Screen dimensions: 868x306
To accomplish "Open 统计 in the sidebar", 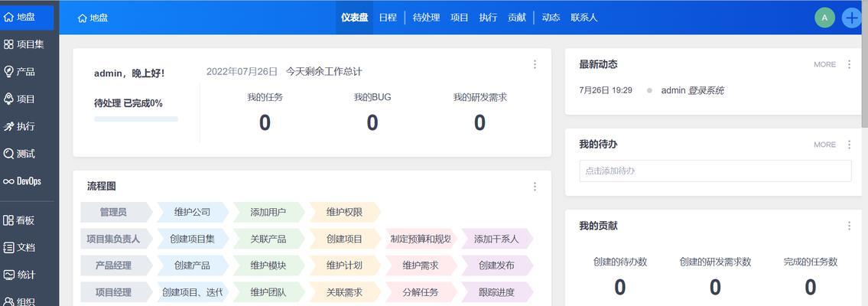I will pos(20,275).
